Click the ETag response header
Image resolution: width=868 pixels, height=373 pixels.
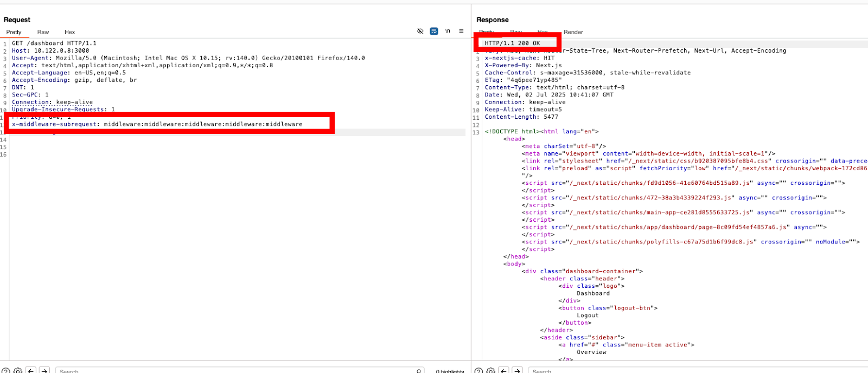coord(523,80)
